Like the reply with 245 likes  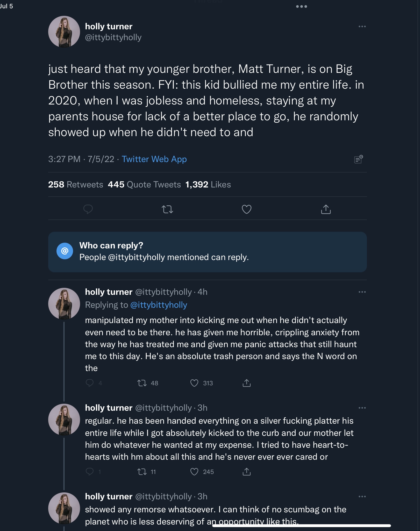coord(194,472)
